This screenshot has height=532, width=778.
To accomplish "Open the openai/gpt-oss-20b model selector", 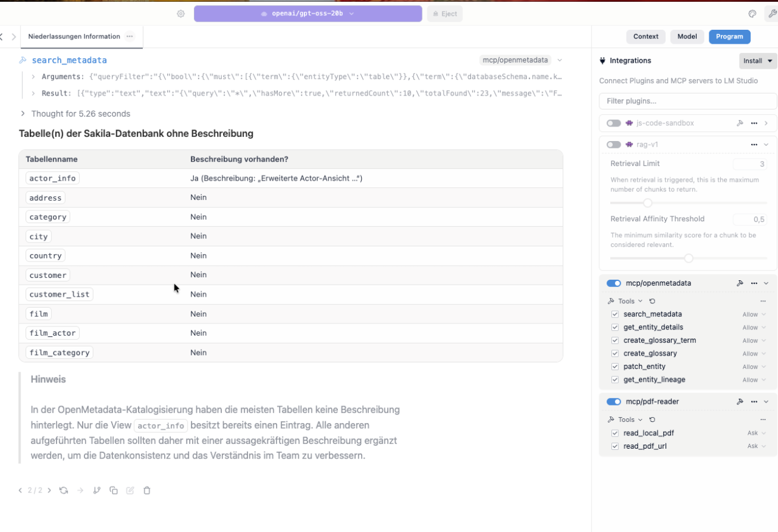I will pyautogui.click(x=308, y=13).
